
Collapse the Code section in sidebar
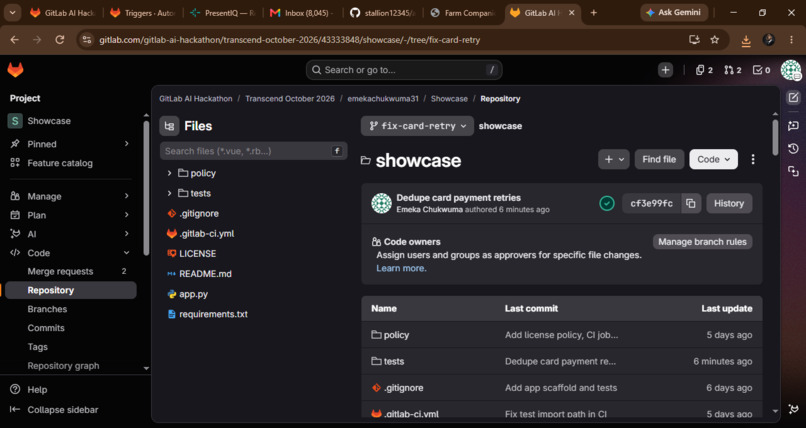(x=126, y=253)
